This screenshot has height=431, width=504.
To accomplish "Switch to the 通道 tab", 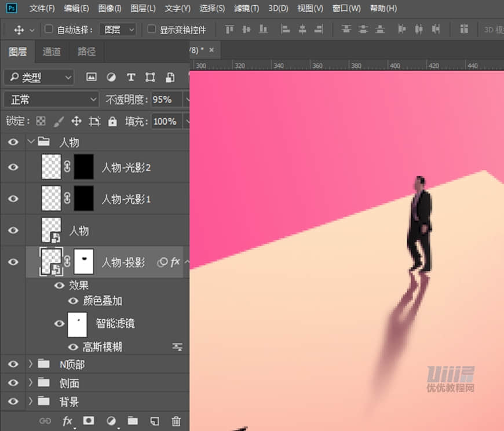I will coord(52,52).
